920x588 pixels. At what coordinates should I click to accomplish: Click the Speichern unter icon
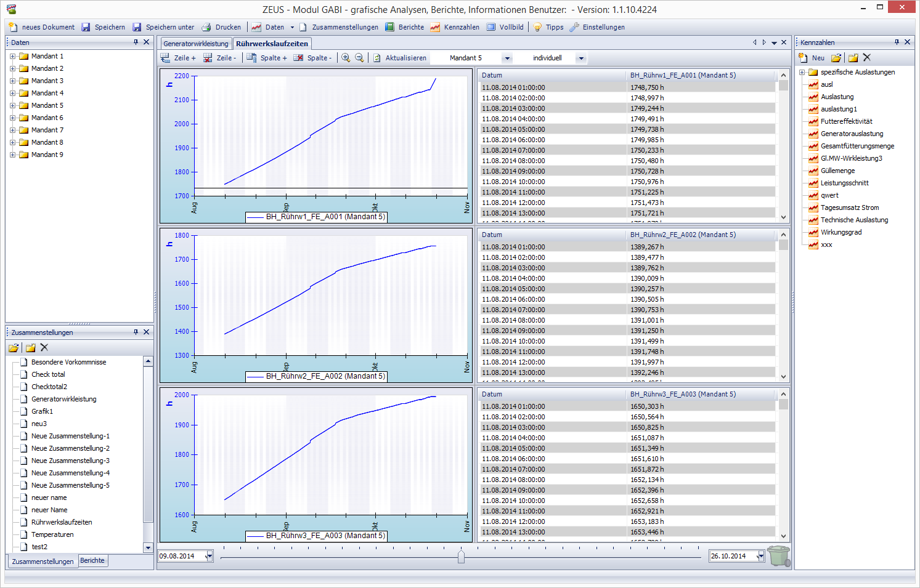click(137, 27)
